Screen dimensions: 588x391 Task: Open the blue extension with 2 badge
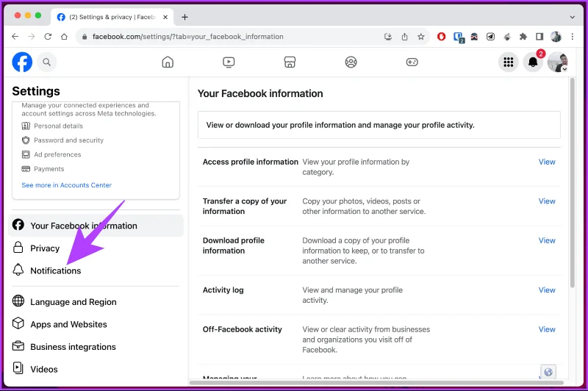458,37
